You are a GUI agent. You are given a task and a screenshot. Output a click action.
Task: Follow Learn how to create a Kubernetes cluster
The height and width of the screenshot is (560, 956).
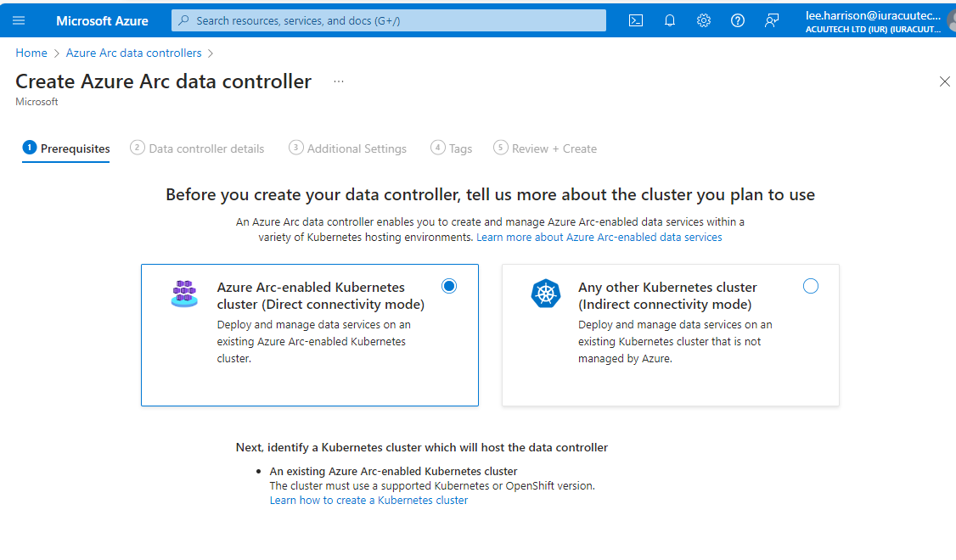click(x=368, y=500)
